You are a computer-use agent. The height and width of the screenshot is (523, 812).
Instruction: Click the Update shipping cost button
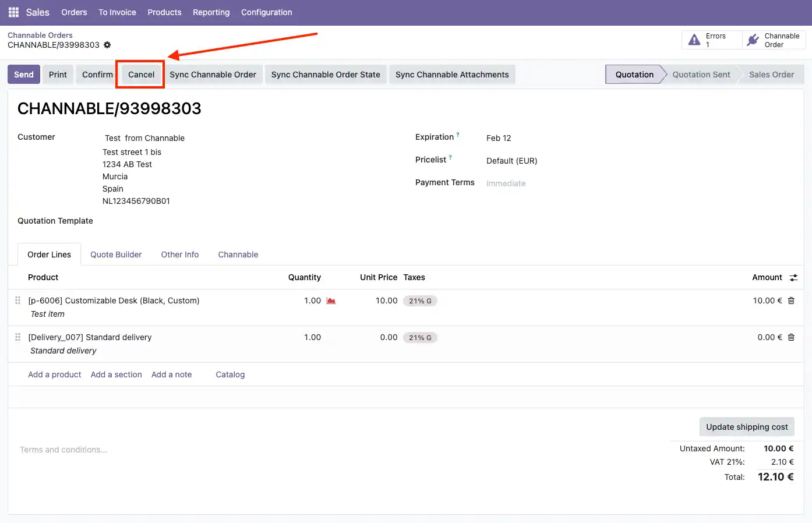tap(746, 426)
